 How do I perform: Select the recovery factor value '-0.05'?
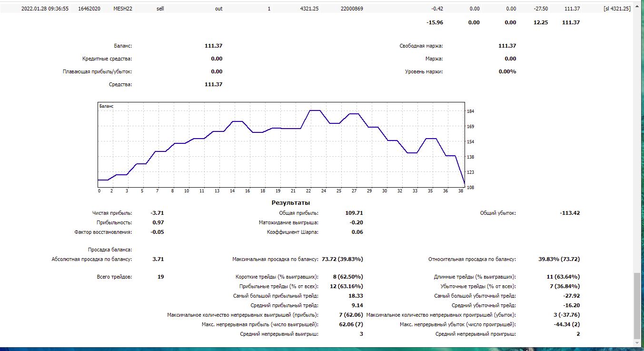tap(157, 232)
